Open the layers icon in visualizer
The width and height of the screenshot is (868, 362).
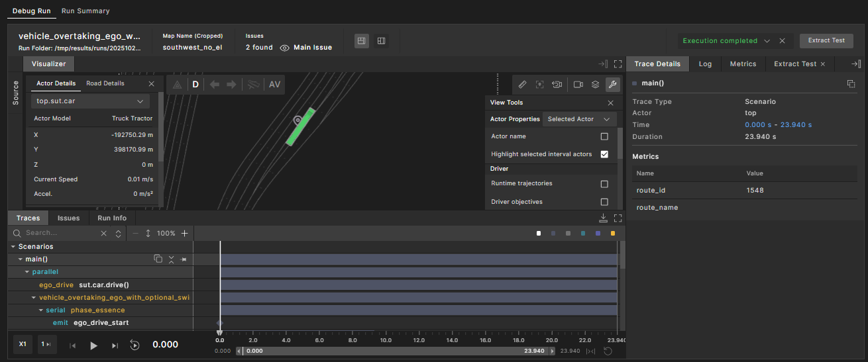[596, 85]
